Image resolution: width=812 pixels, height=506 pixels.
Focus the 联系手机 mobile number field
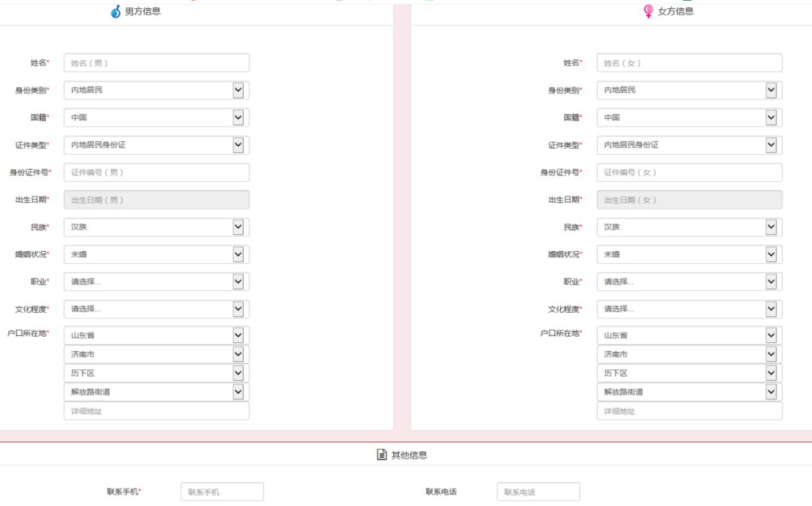coord(222,492)
